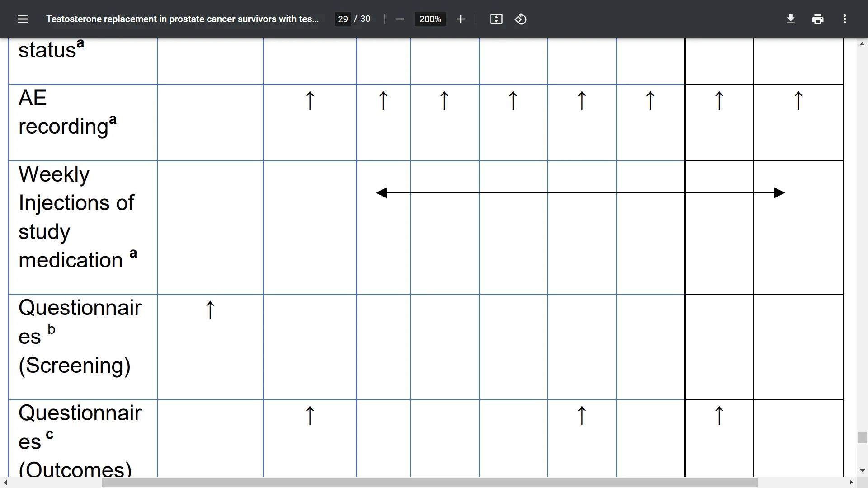868x488 pixels.
Task: Zoom out with the minus icon
Action: pyautogui.click(x=400, y=19)
